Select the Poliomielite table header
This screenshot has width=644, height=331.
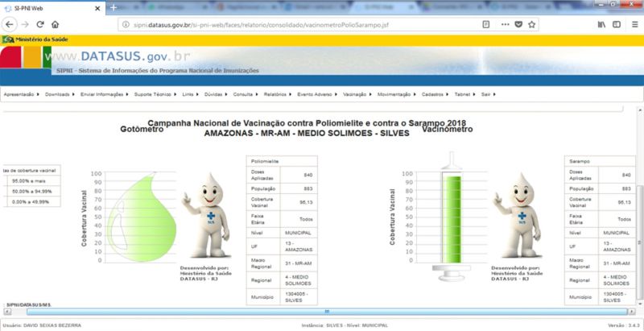coord(282,161)
